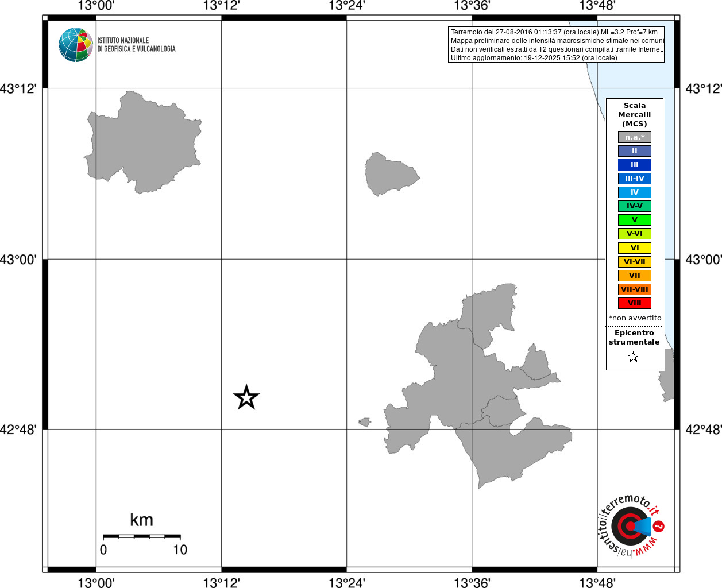This screenshot has height=588, width=722.
Task: Click the legend epicentro strumentale star
Action: click(x=634, y=357)
